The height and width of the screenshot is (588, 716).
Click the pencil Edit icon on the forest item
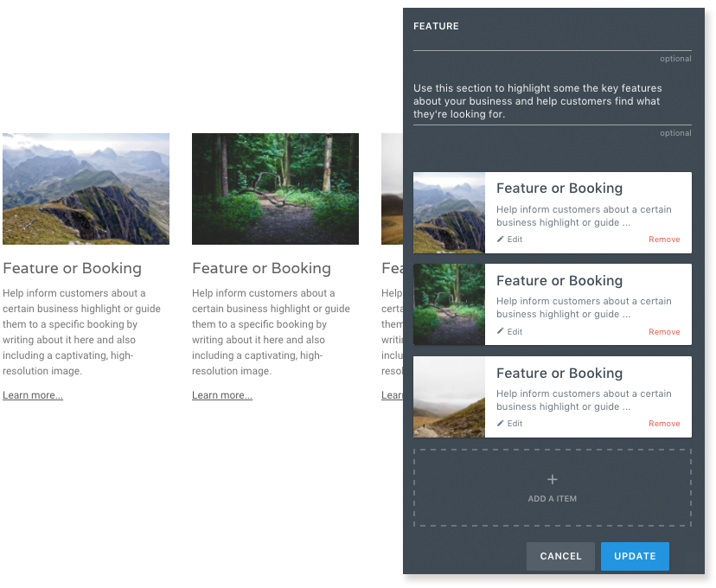click(501, 331)
